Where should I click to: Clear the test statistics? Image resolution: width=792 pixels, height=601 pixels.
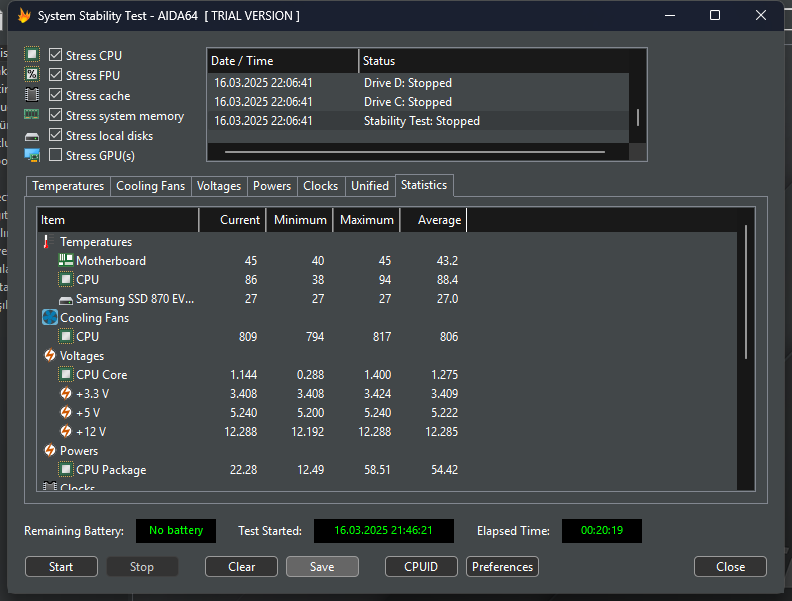click(x=241, y=567)
